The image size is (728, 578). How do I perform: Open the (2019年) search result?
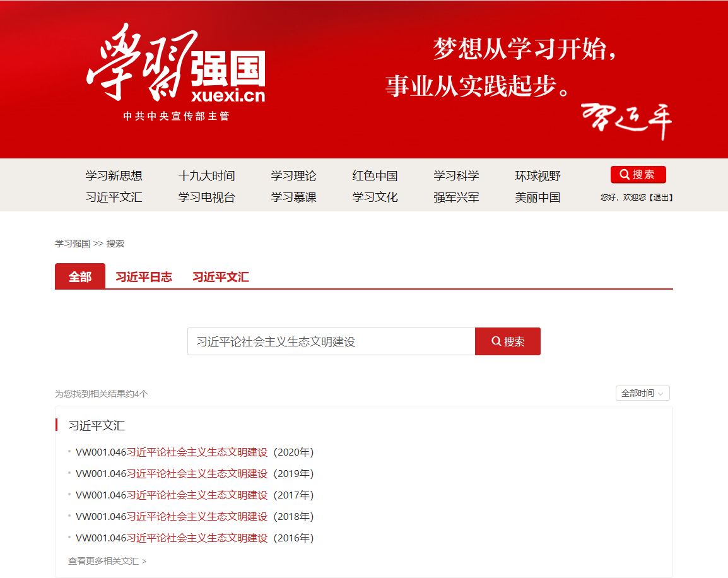click(x=194, y=473)
